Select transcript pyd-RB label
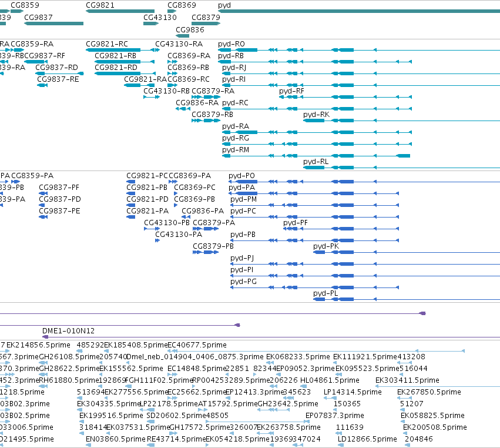The height and width of the screenshot is (448, 500). click(231, 56)
